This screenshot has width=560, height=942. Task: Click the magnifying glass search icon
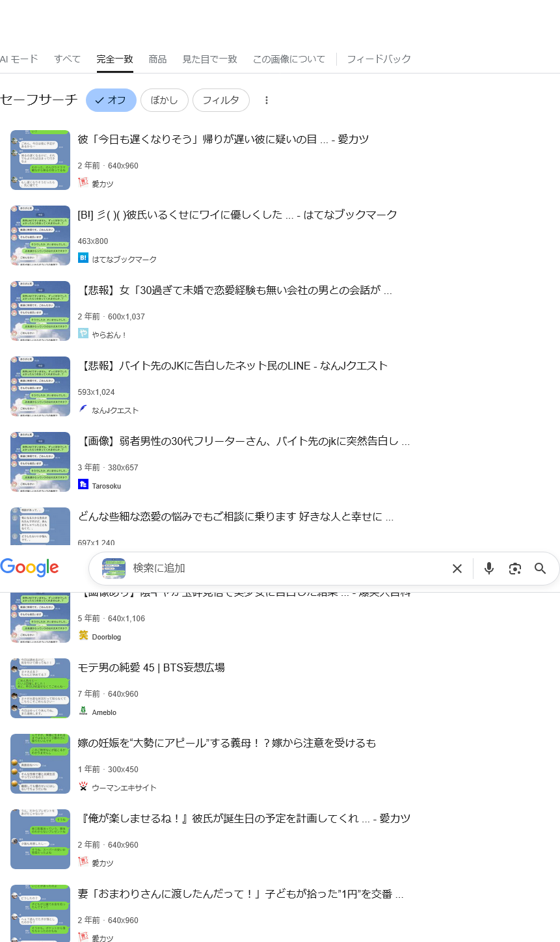pyautogui.click(x=540, y=569)
